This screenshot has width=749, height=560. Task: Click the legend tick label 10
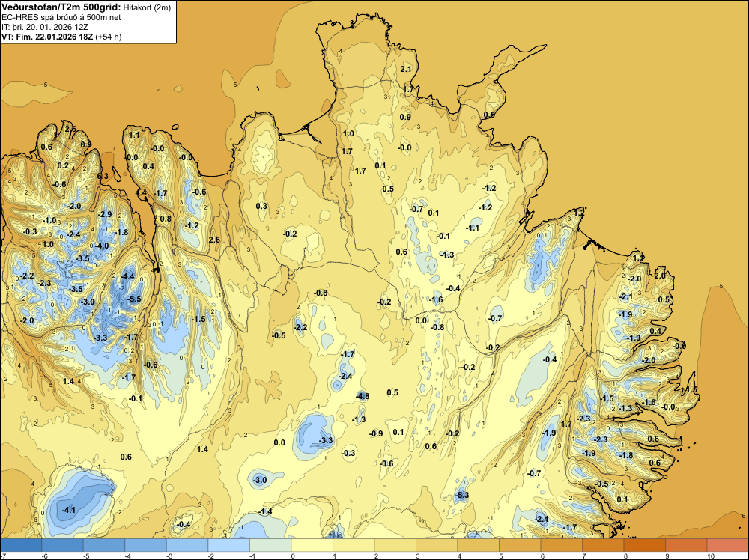pyautogui.click(x=710, y=556)
